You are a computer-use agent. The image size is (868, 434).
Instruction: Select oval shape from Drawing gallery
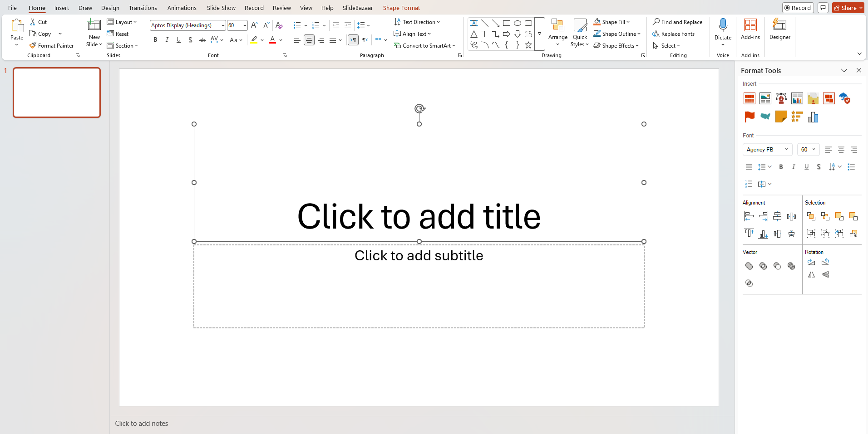click(x=518, y=23)
